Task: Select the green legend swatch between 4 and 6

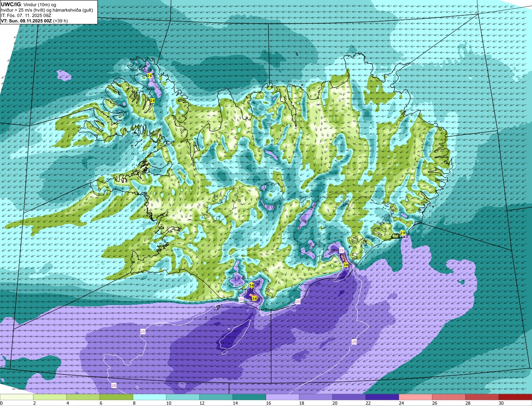Action: [83, 397]
